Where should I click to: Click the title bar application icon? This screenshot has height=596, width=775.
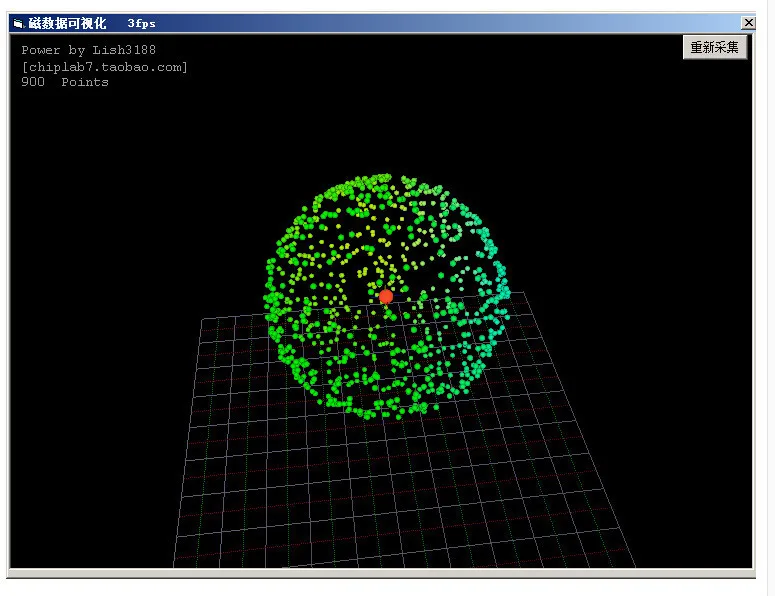[18, 23]
